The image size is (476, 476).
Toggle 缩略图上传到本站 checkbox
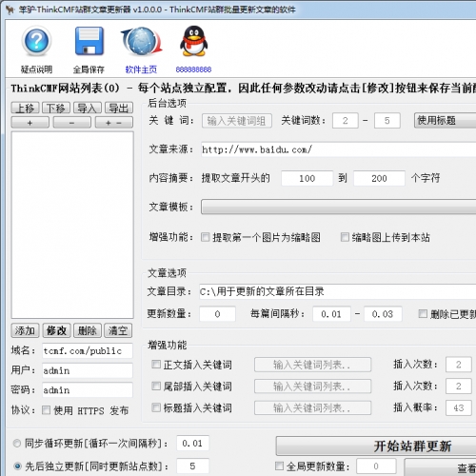(345, 237)
